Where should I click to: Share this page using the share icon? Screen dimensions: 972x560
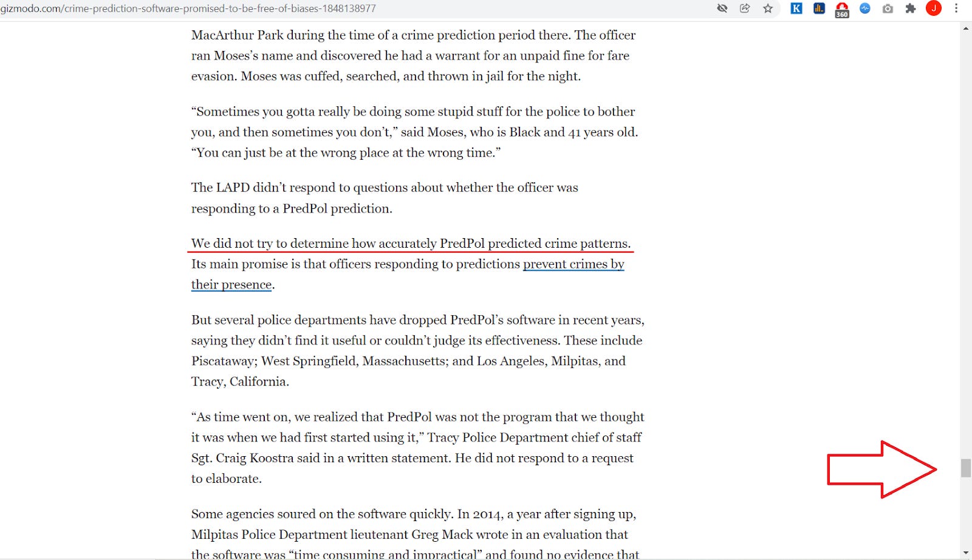click(x=745, y=9)
